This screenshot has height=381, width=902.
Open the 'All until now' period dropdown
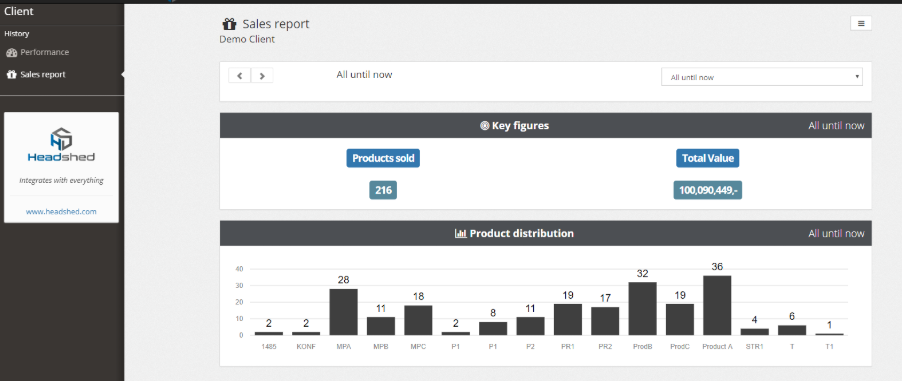pos(762,77)
